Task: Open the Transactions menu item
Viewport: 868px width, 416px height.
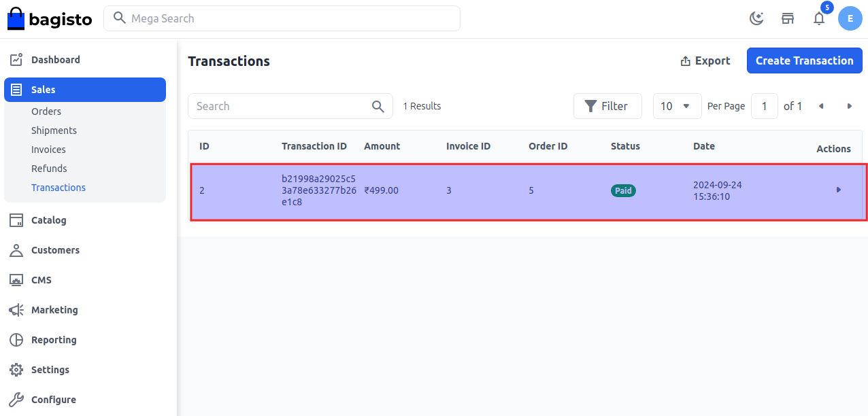Action: [59, 187]
